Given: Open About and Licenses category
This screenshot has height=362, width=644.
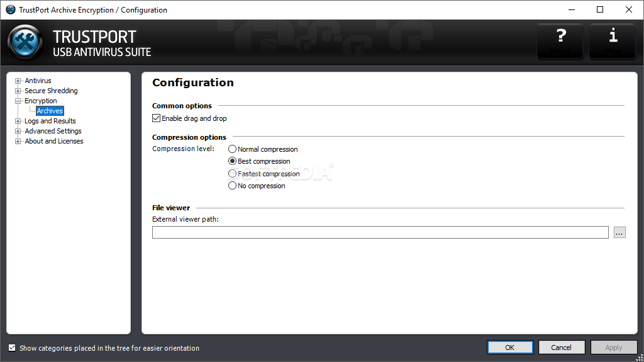Looking at the screenshot, I should tap(54, 141).
